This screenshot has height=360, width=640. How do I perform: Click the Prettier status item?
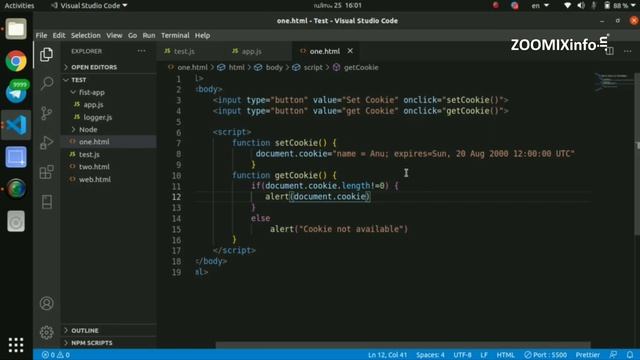click(x=587, y=355)
